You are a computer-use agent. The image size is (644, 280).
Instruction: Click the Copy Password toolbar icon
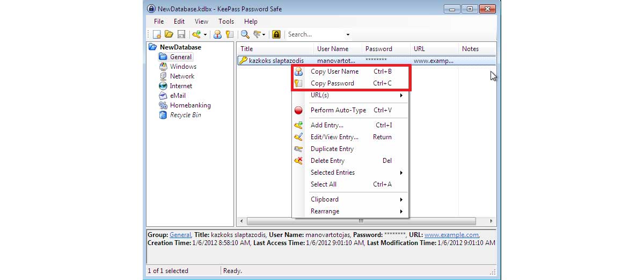click(229, 34)
